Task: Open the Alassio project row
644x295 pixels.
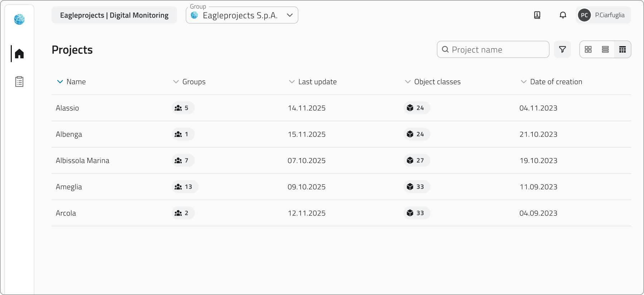Action: [x=67, y=108]
